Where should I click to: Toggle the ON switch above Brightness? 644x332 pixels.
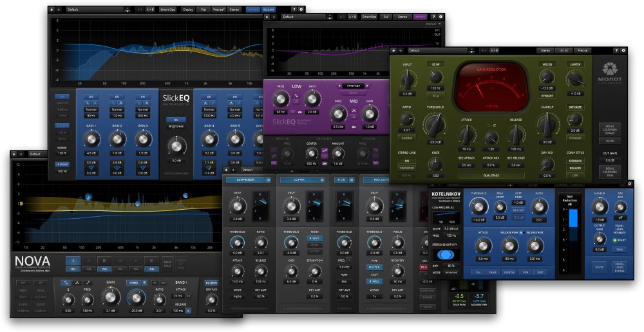pyautogui.click(x=176, y=120)
